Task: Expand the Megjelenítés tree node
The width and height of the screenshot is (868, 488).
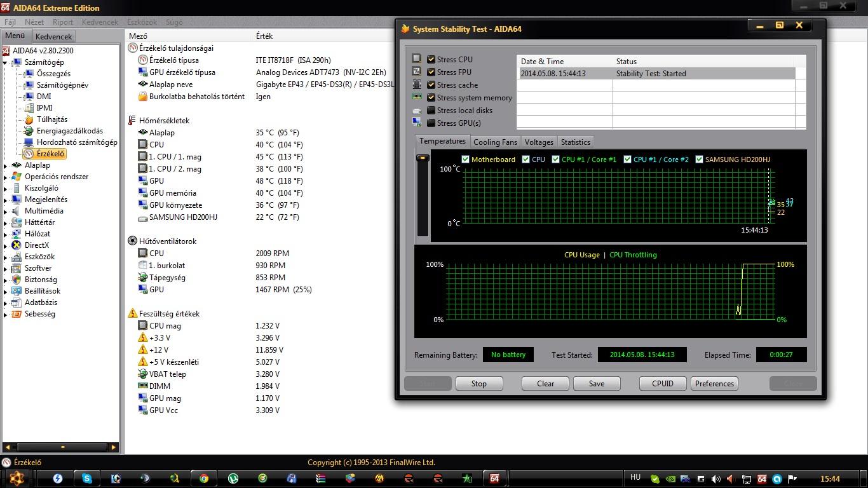Action: (6, 200)
